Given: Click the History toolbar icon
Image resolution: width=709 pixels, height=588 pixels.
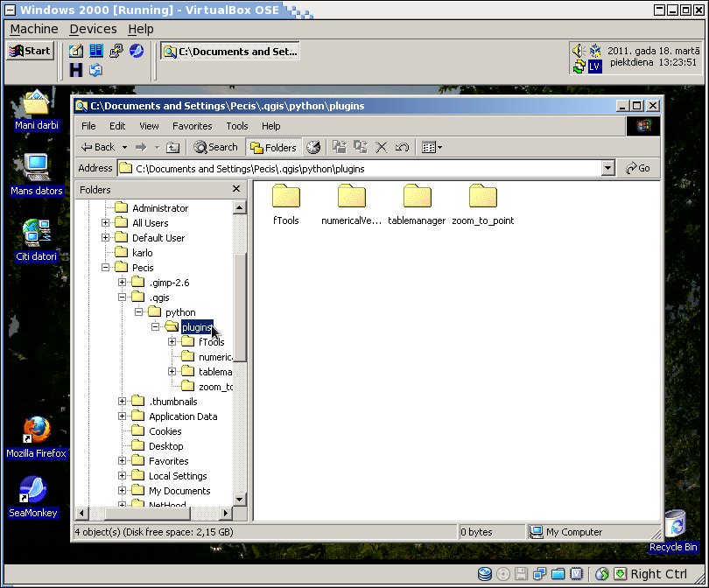Looking at the screenshot, I should pos(313,147).
